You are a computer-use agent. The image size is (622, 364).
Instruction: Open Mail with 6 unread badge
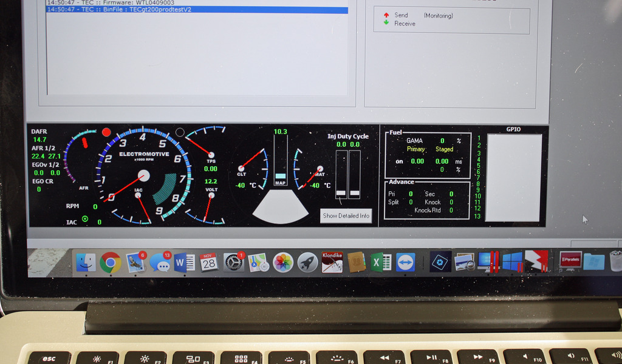(135, 262)
